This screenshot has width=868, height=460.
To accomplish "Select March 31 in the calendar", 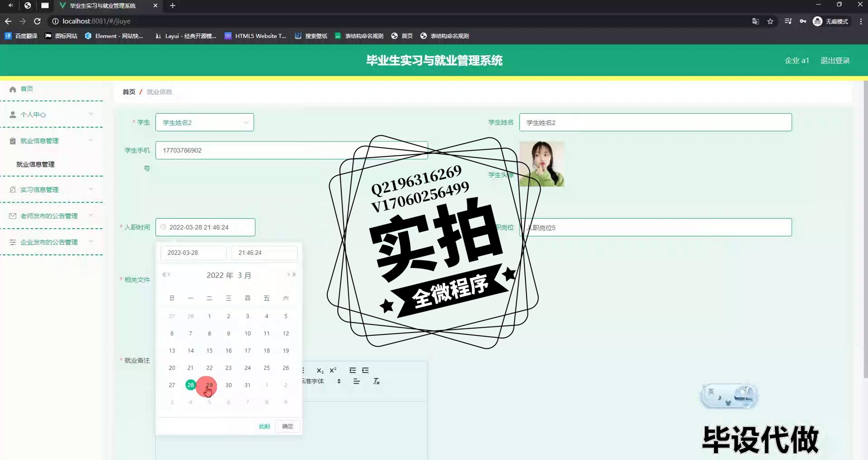I will (x=248, y=385).
